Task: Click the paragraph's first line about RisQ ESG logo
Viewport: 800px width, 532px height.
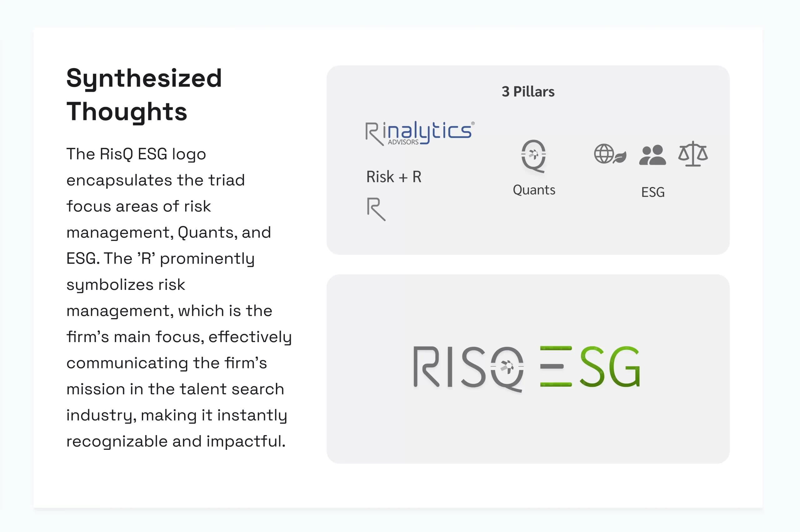Action: 136,154
